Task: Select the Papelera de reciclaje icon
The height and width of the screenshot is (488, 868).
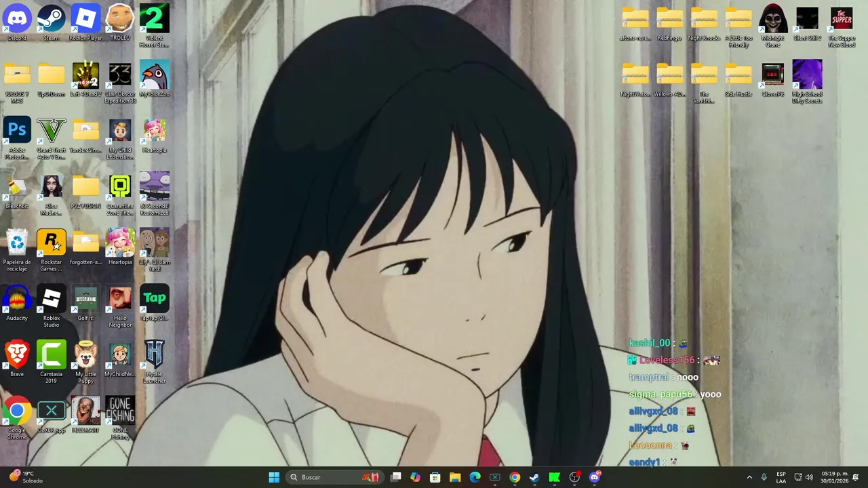Action: pos(17,250)
